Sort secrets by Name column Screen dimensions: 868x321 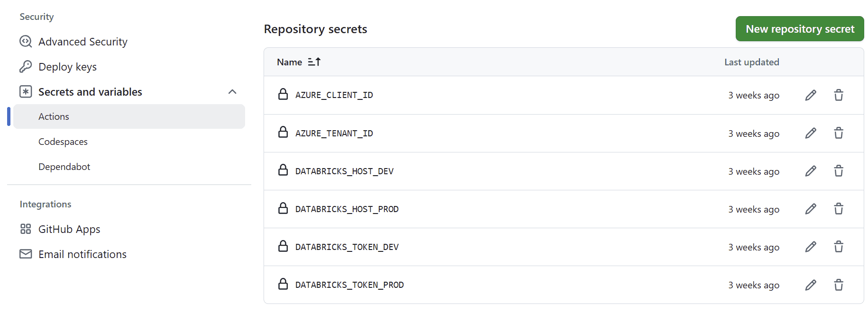coord(299,62)
